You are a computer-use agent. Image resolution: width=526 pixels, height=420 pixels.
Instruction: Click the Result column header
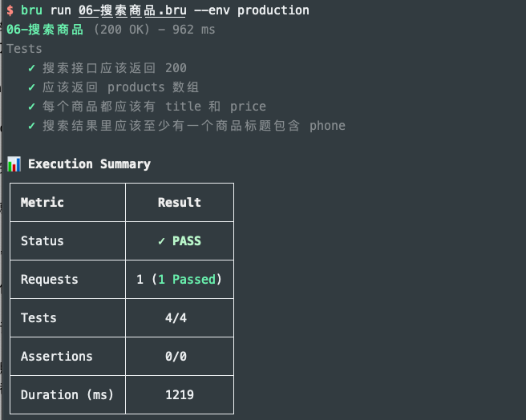[179, 203]
